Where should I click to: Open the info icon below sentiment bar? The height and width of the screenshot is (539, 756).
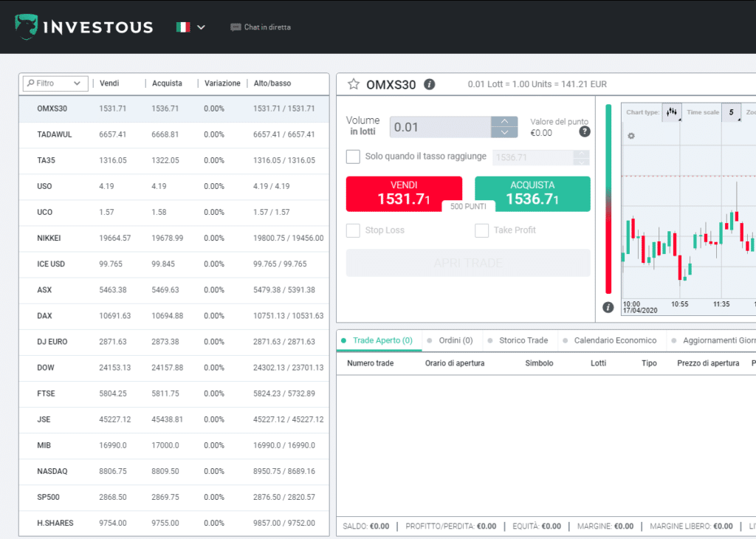(x=608, y=307)
